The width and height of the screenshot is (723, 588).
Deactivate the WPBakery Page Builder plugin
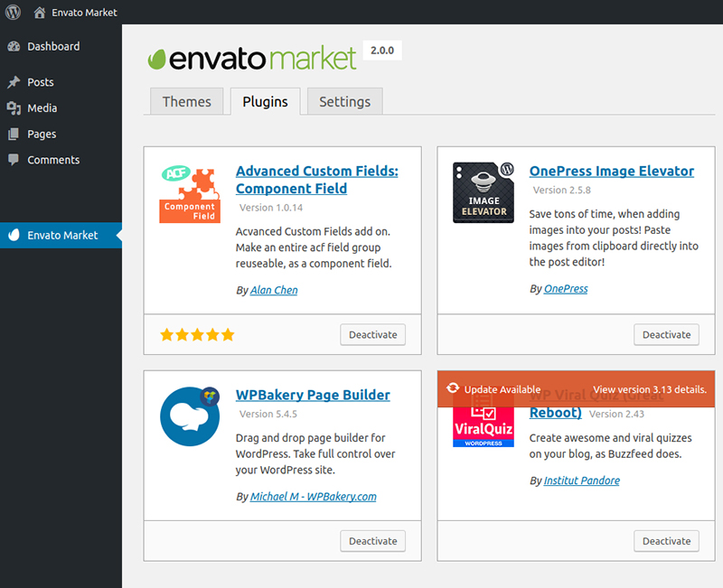372,541
